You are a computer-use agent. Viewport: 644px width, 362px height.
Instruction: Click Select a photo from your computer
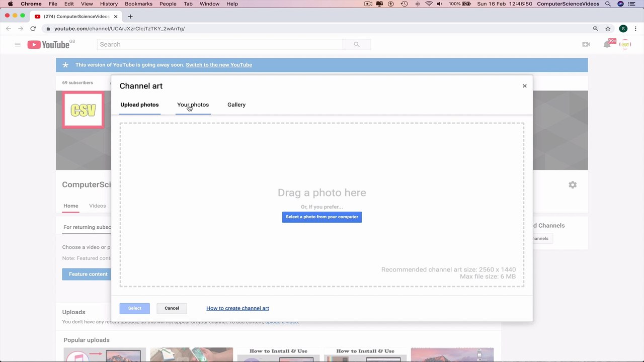coord(322,217)
